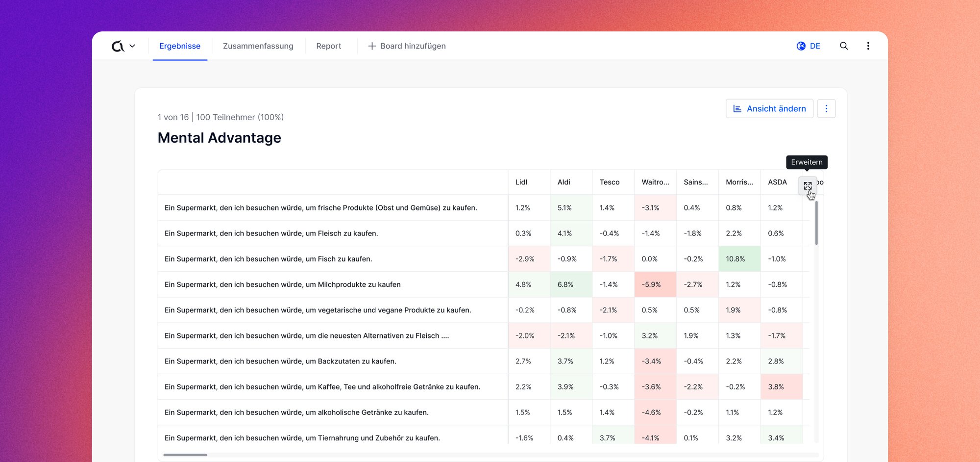Click the -2.1% Tesco cell in vegetarische row
Screen dimensions: 980x462
(x=613, y=310)
